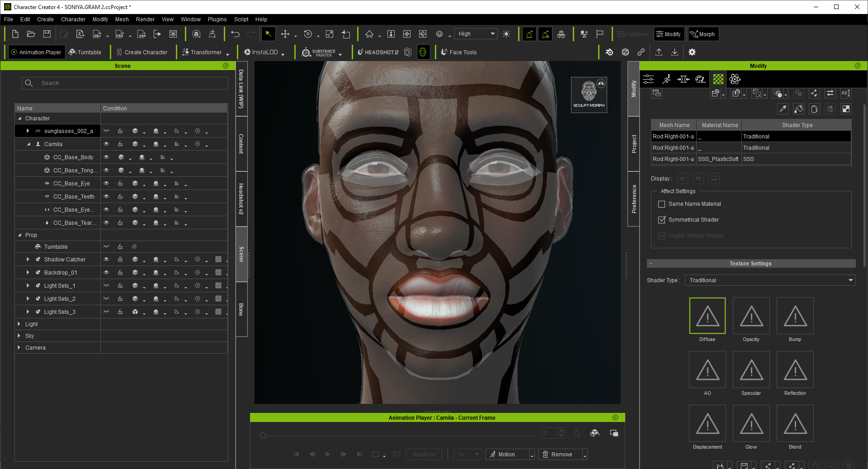Click the New Project icon

15,34
